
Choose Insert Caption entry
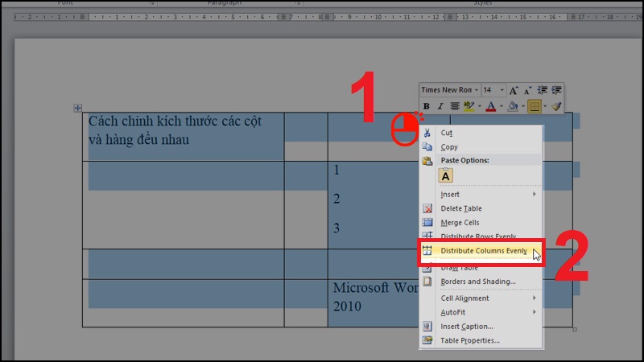pos(481,327)
